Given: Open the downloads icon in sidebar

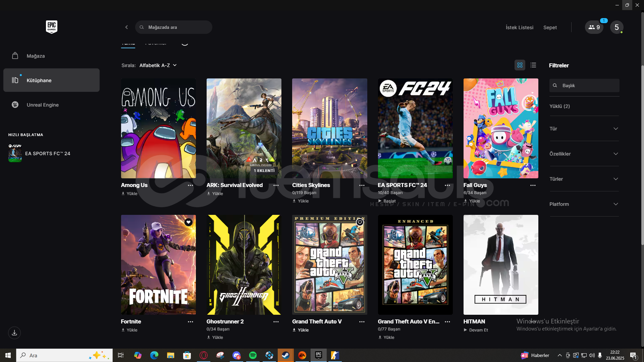Looking at the screenshot, I should coord(14,333).
